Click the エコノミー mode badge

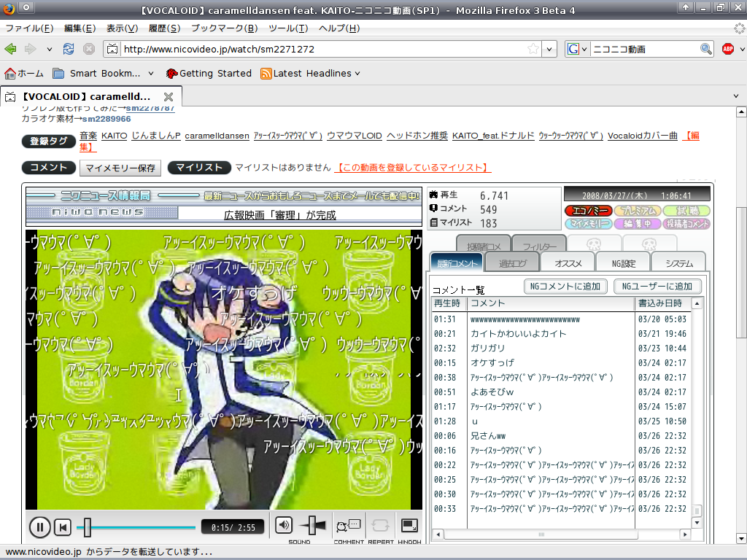(589, 211)
